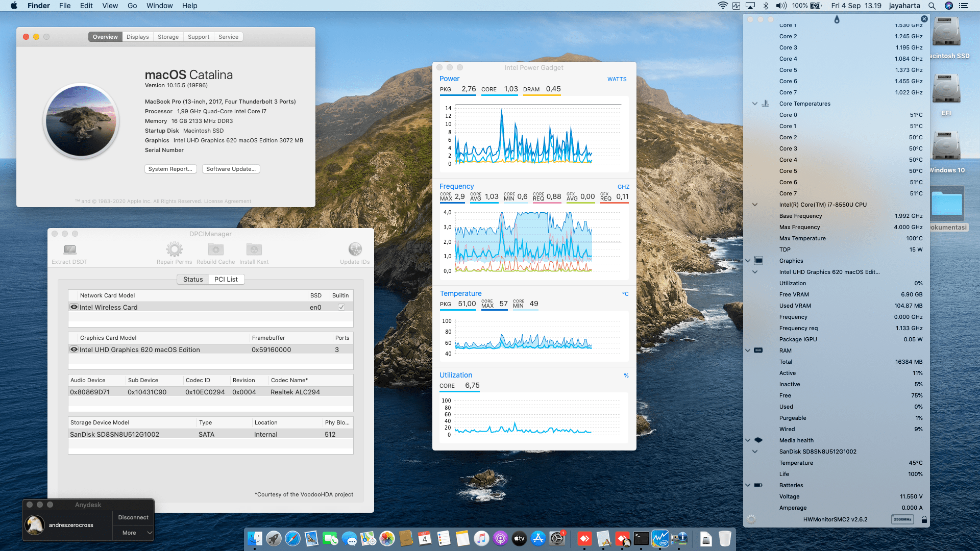
Task: Launch Safari from the Dock
Action: click(292, 538)
